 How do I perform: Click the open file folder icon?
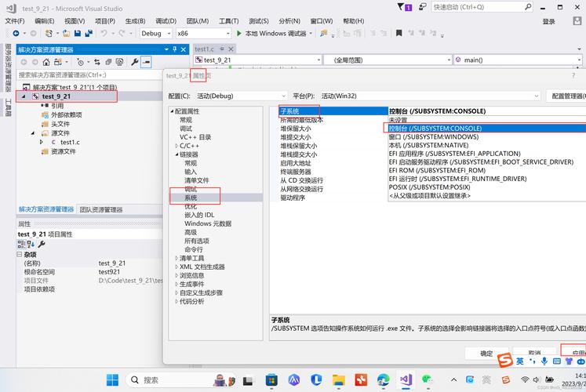[x=67, y=33]
